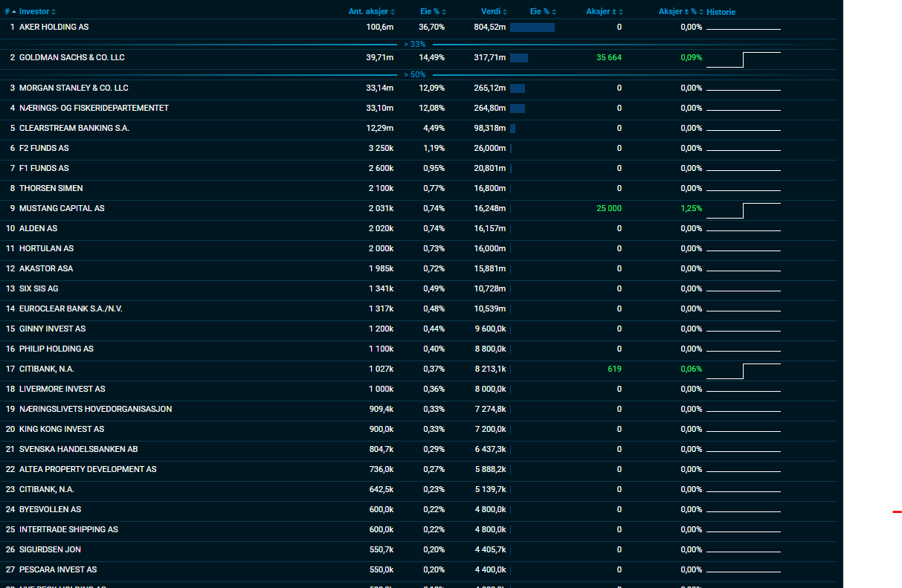902x588 pixels.
Task: Click Citibank rank 17 history sparkline
Action: pos(744,371)
